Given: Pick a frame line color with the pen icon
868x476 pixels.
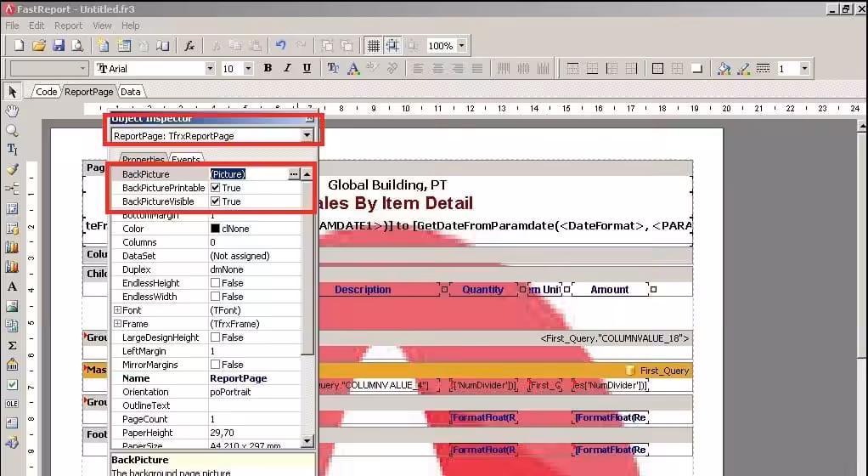Looking at the screenshot, I should (743, 68).
